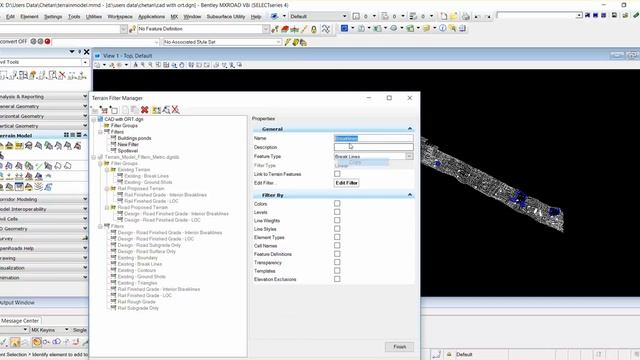Open the No Feature Definition dropdown

[266, 29]
